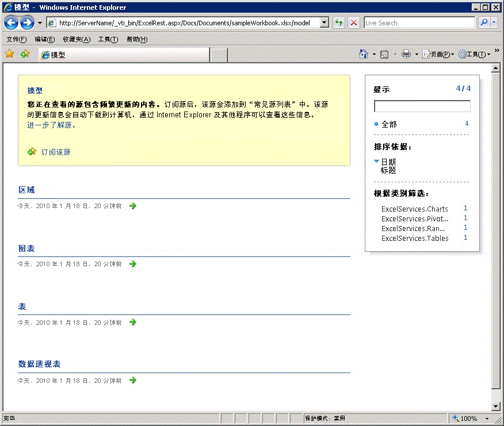Click the Add to Favorites star-plus icon

coord(24,53)
